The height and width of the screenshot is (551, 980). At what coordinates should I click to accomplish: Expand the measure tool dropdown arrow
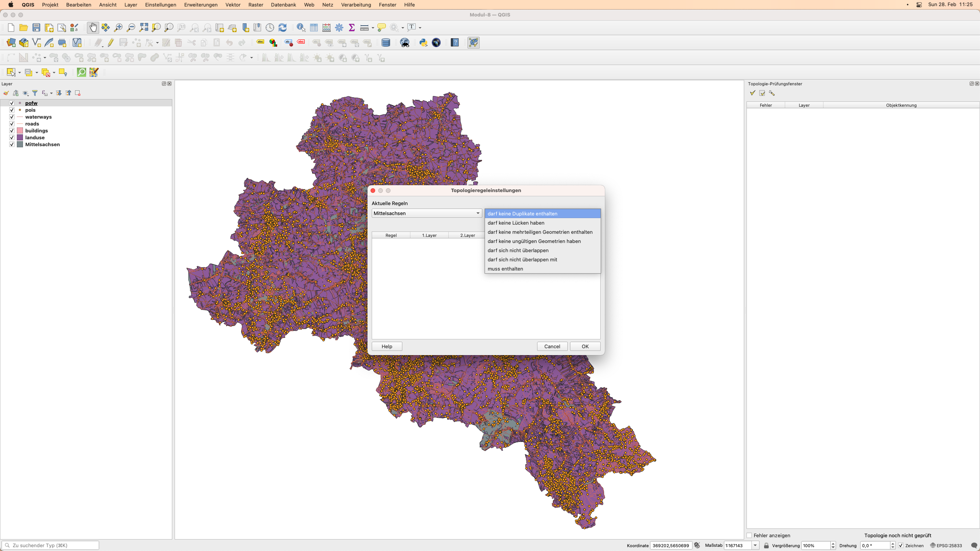pyautogui.click(x=373, y=28)
